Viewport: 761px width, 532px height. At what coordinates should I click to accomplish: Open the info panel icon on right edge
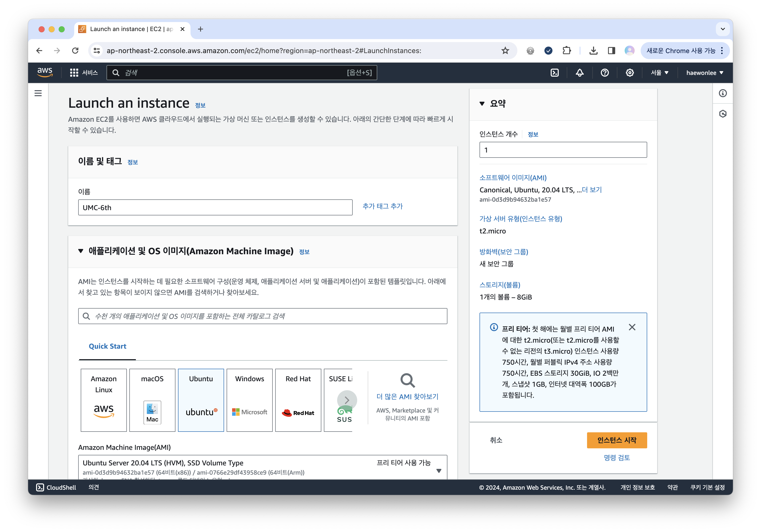(x=723, y=93)
